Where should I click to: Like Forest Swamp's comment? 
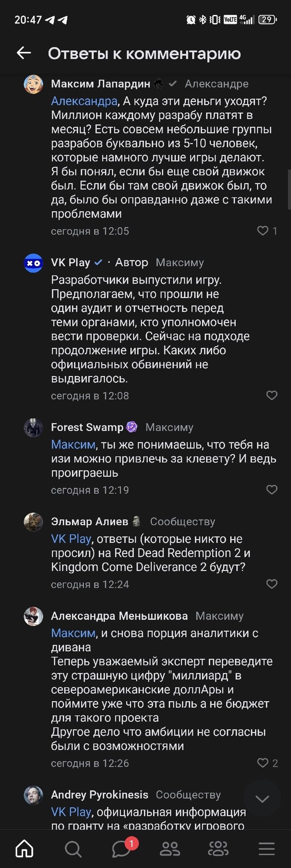(272, 490)
